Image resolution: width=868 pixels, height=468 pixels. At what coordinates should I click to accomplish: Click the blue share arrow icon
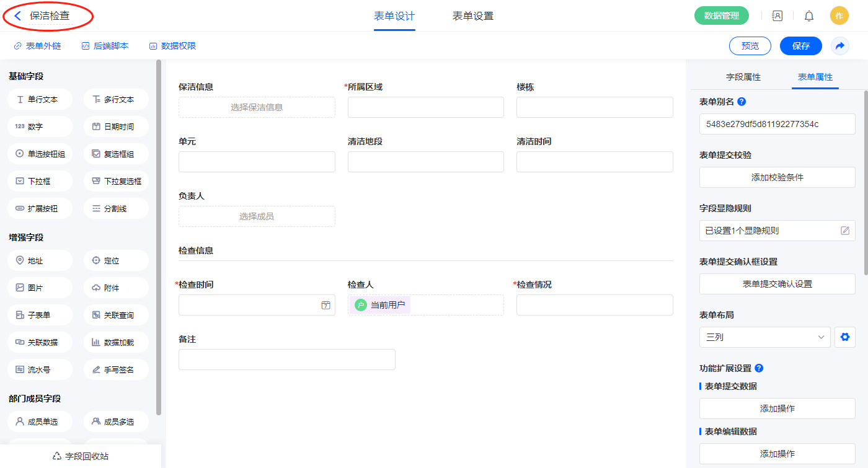(x=839, y=46)
